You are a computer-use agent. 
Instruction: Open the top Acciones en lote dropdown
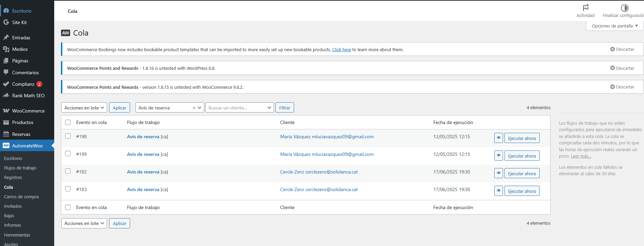coord(84,108)
